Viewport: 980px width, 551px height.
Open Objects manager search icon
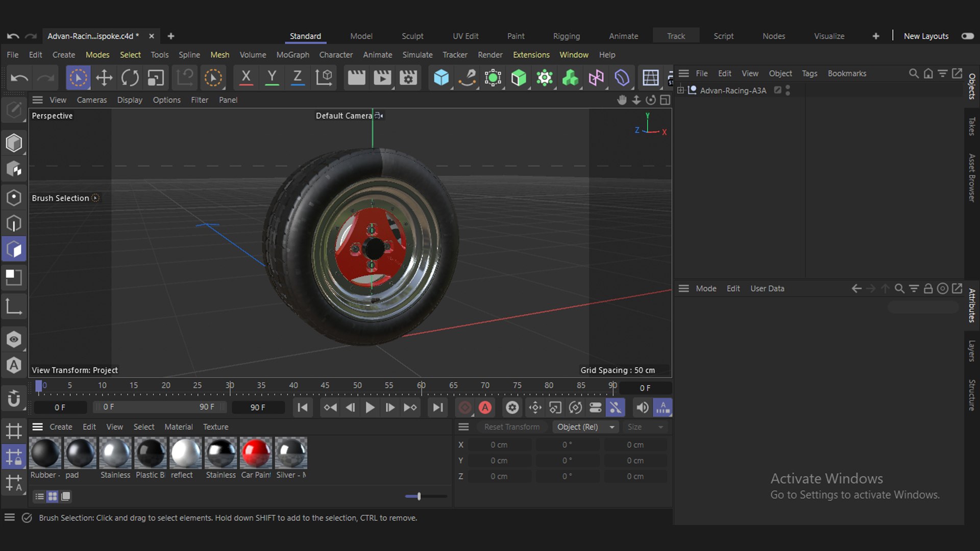click(x=914, y=73)
